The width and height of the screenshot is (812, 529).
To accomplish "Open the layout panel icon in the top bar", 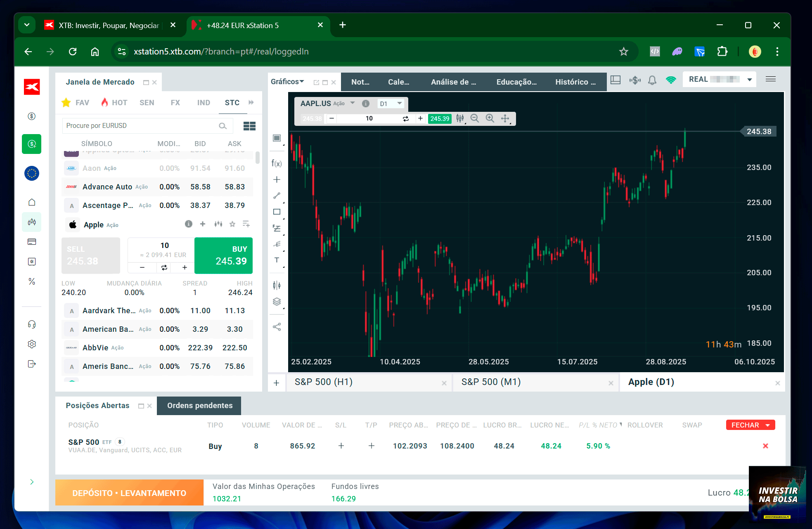I will pos(616,80).
